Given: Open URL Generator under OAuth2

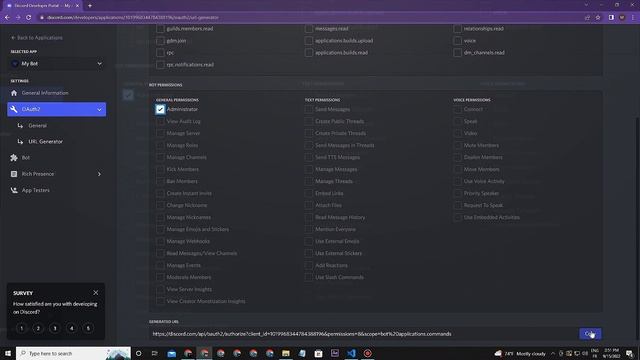Looking at the screenshot, I should pos(45,142).
